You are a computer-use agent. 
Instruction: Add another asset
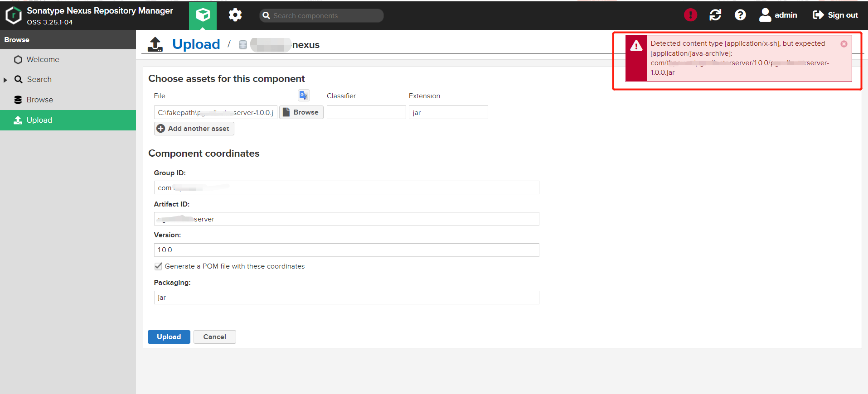click(x=194, y=129)
